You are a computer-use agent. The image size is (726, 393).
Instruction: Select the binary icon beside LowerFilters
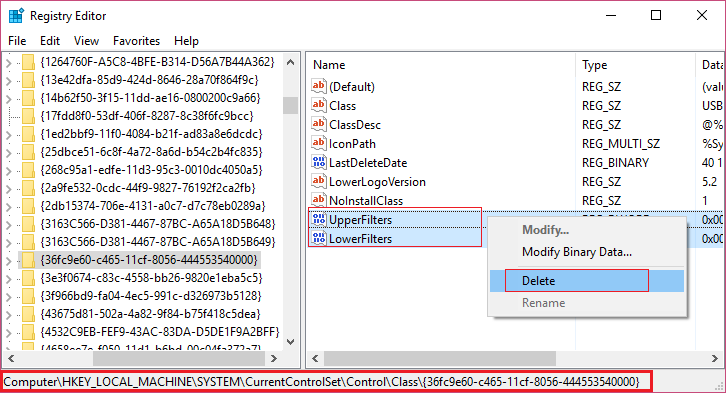[319, 238]
